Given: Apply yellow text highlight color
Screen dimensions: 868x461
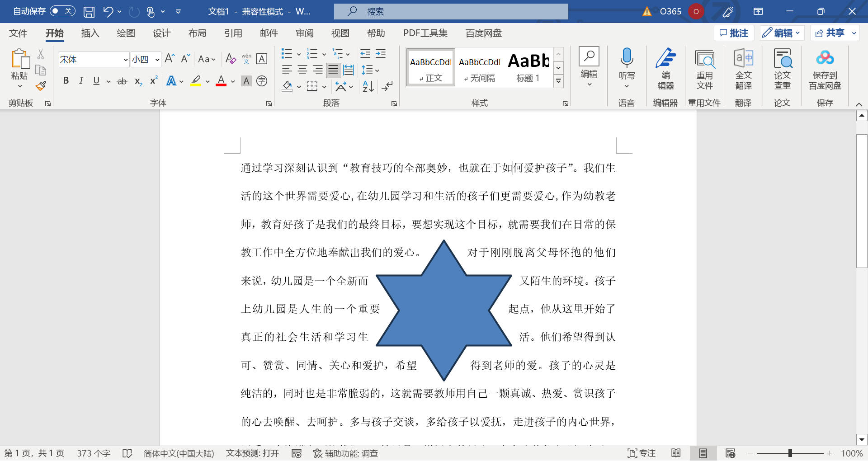Looking at the screenshot, I should tap(196, 81).
